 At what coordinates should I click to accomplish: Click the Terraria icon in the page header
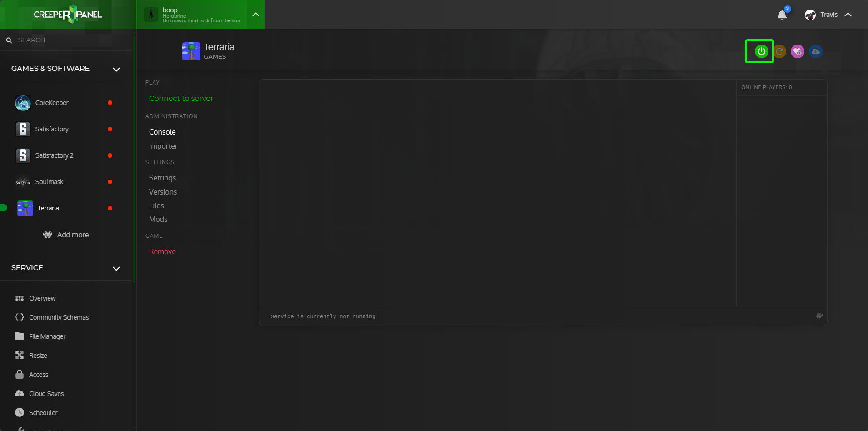click(191, 51)
